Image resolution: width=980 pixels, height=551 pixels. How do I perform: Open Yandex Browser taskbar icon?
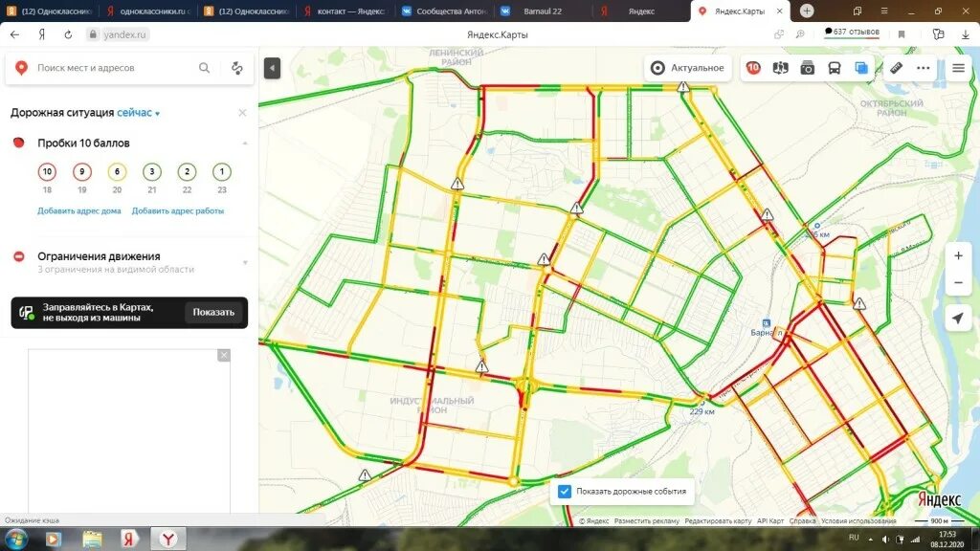(x=168, y=539)
